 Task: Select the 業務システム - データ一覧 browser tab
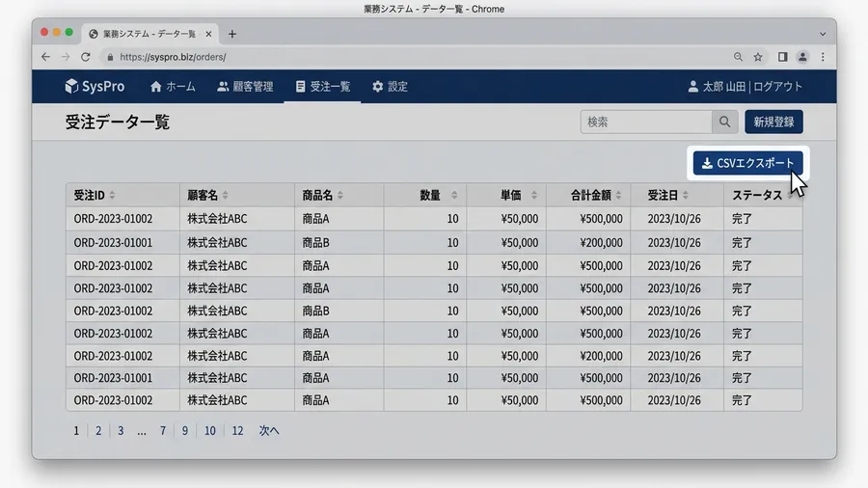pos(149,35)
